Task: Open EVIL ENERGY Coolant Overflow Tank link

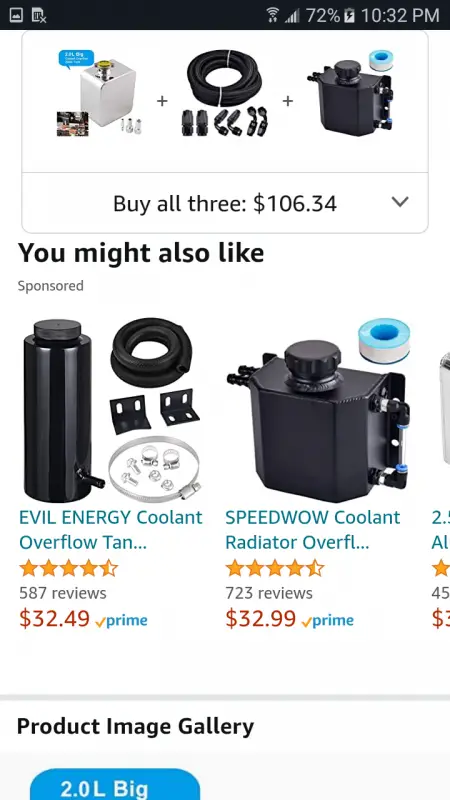Action: [111, 530]
